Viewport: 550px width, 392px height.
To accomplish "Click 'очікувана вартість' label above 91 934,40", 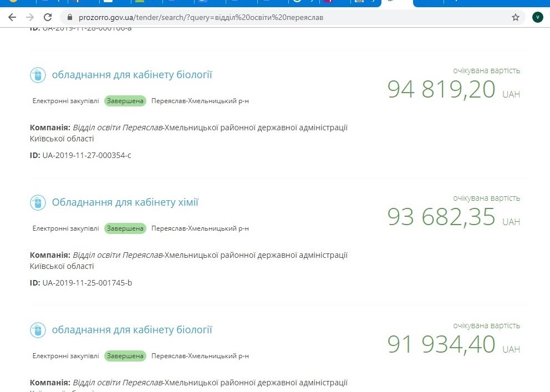I will [x=486, y=326].
